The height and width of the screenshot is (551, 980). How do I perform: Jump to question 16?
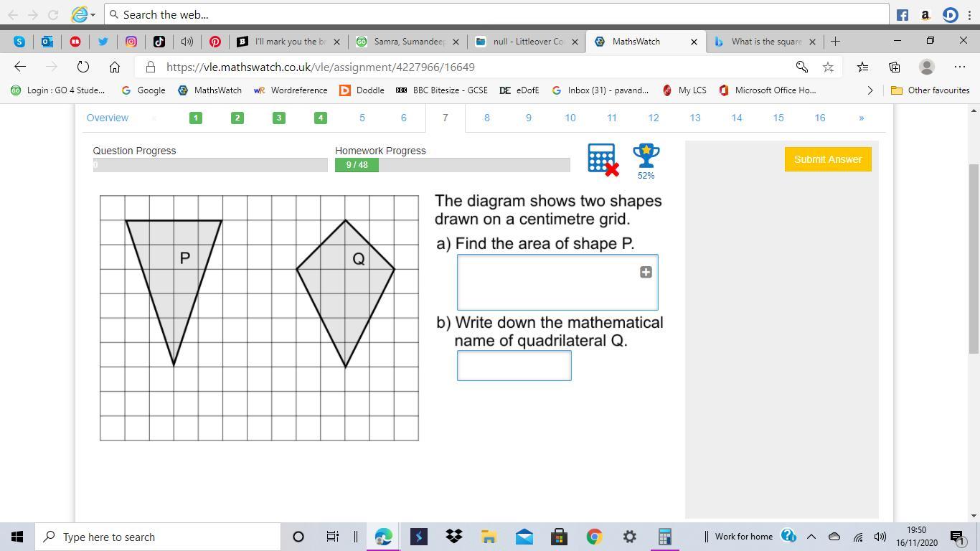[x=820, y=118]
